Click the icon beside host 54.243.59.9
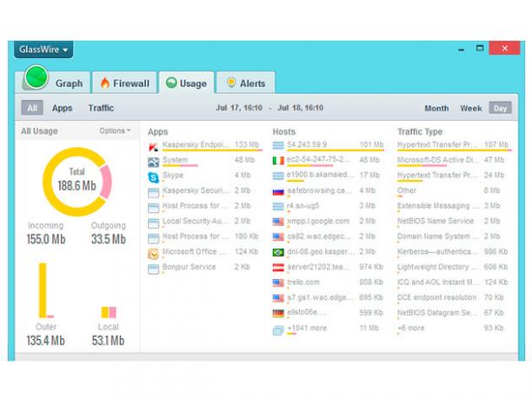This screenshot has height=400, width=532. [278, 145]
